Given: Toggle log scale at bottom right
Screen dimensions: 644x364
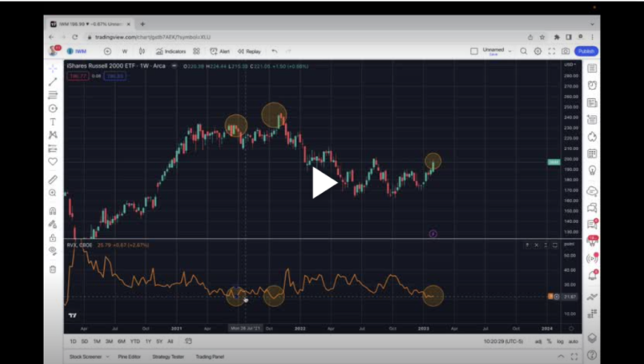Looking at the screenshot, I should point(560,341).
